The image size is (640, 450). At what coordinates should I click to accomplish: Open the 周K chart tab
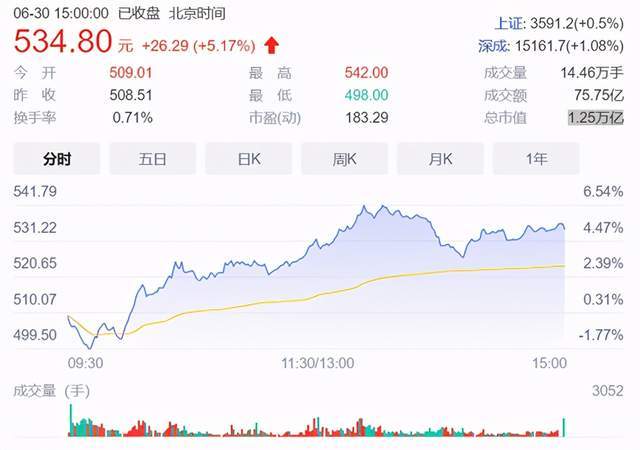click(344, 158)
